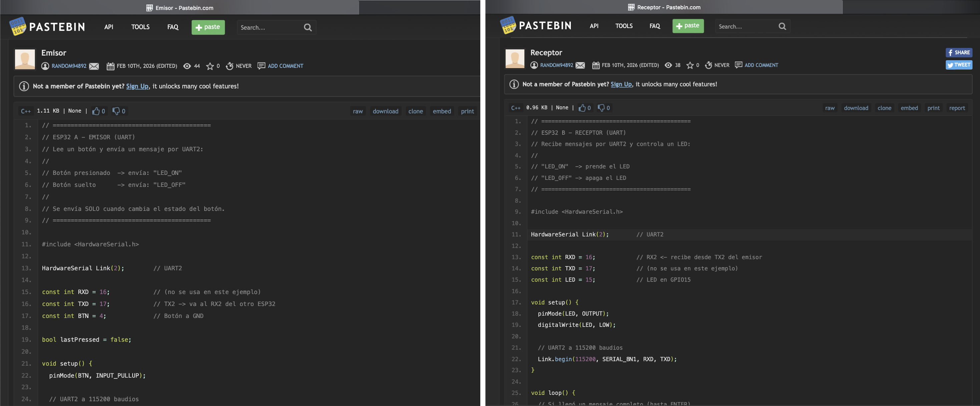Click green paste button in Emisor window
The image size is (980, 406).
click(208, 27)
